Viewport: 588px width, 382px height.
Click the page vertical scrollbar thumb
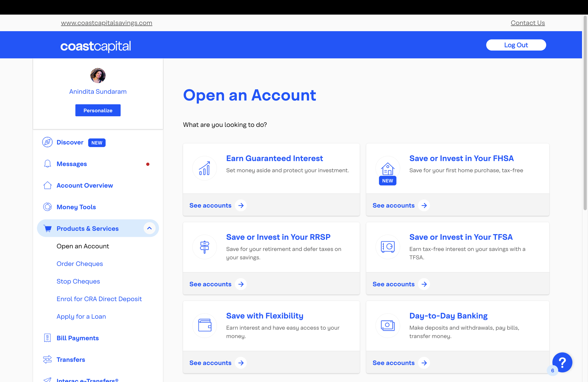[585, 113]
